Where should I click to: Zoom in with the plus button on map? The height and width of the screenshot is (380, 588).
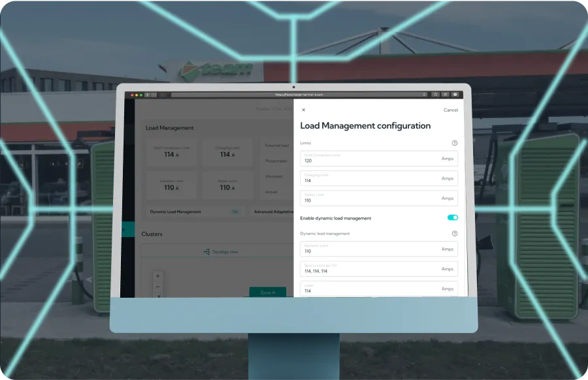coord(158,276)
